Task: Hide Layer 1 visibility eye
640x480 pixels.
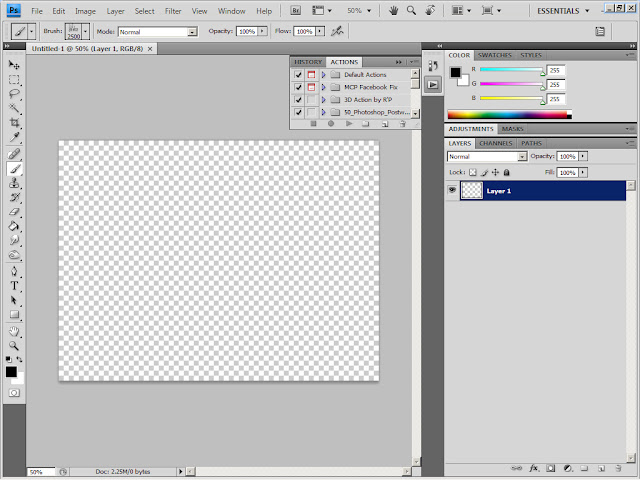Action: [452, 190]
